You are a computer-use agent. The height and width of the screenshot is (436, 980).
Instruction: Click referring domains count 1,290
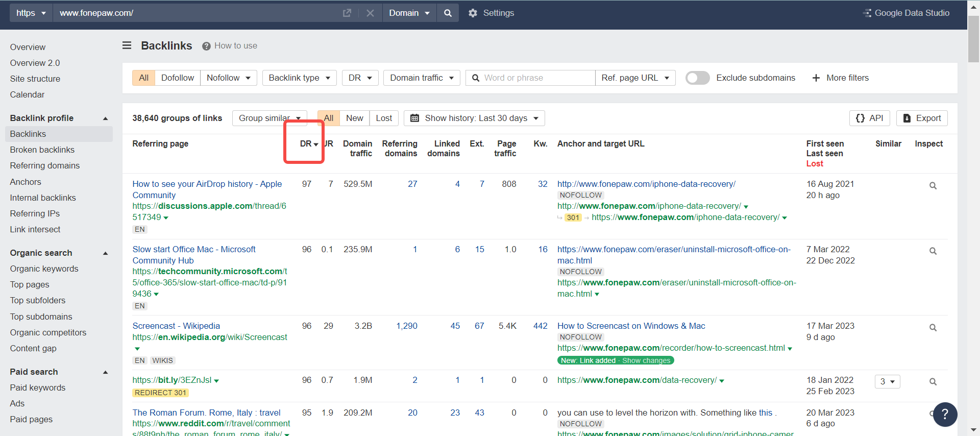click(407, 326)
